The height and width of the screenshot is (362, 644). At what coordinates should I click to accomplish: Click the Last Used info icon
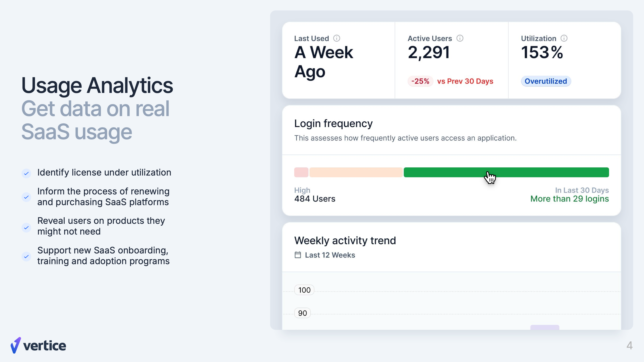click(337, 38)
